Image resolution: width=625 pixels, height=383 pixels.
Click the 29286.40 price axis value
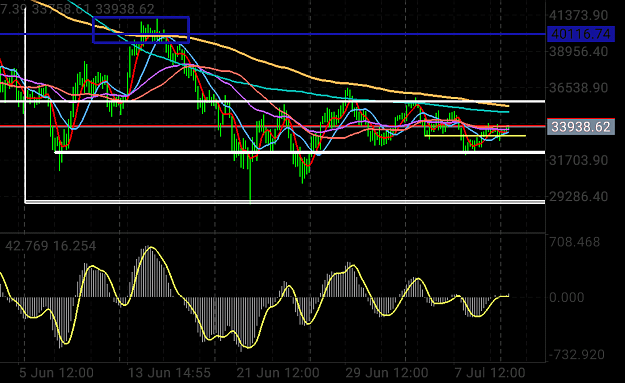(579, 196)
